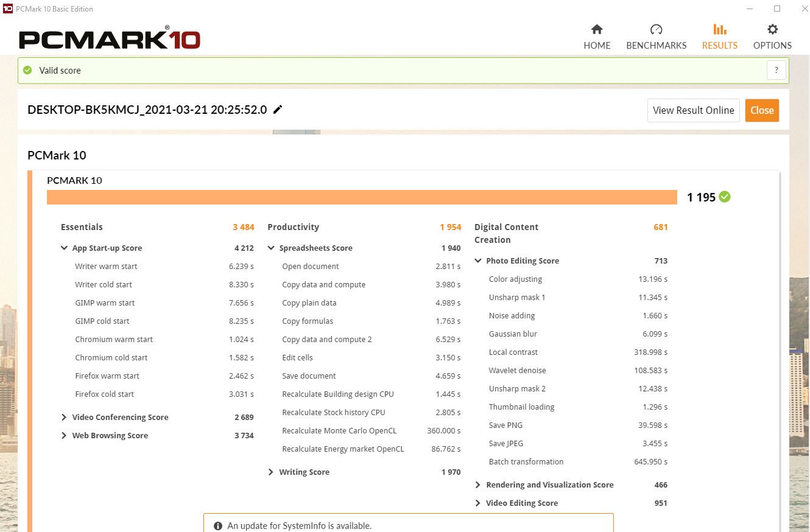Click the question mark help button

776,70
